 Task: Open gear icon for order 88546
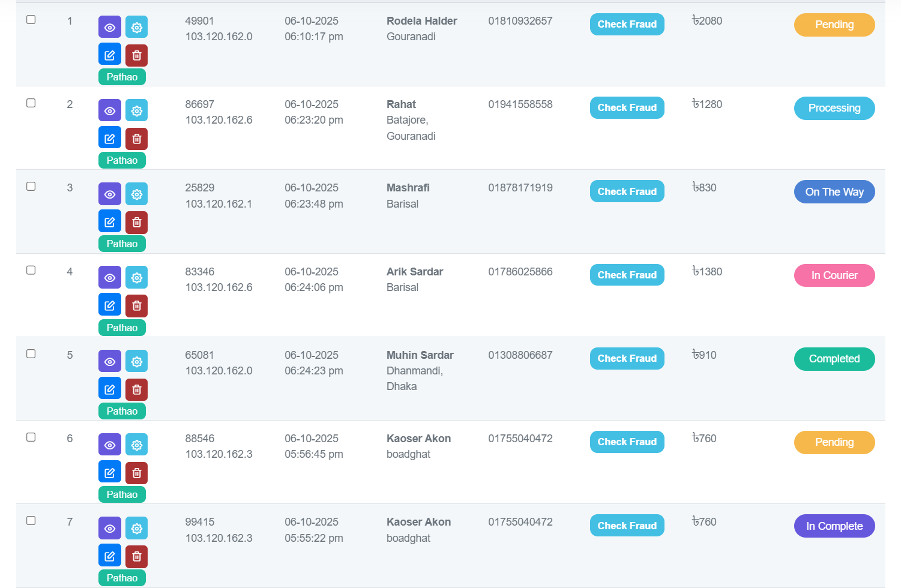click(x=137, y=445)
